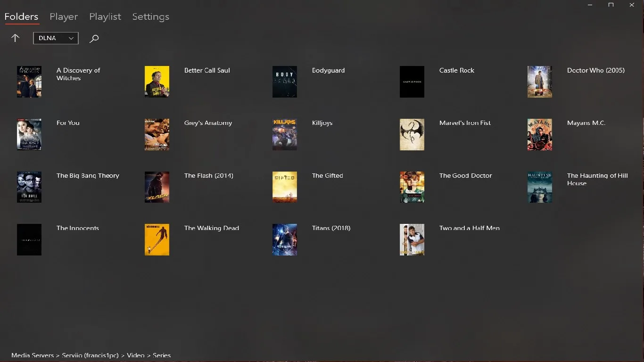Go to Serviio (francis1pc) in breadcrumb
This screenshot has height=362, width=644.
(90, 355)
